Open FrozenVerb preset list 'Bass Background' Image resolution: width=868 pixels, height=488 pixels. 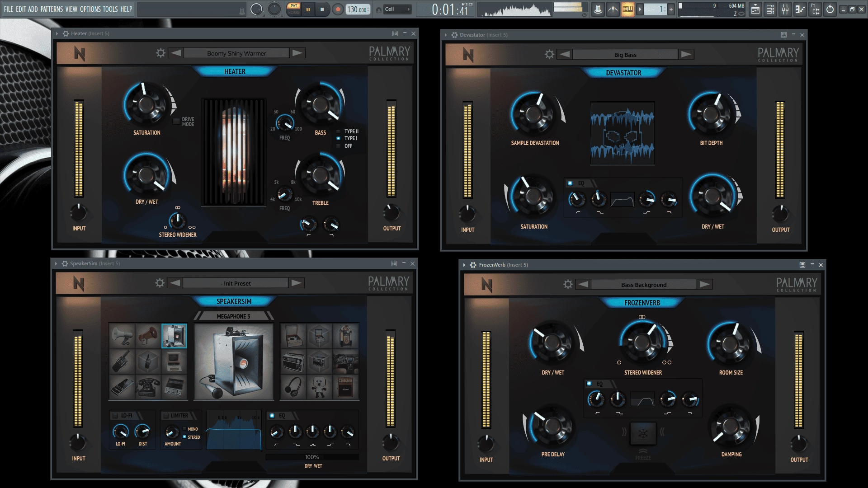644,285
